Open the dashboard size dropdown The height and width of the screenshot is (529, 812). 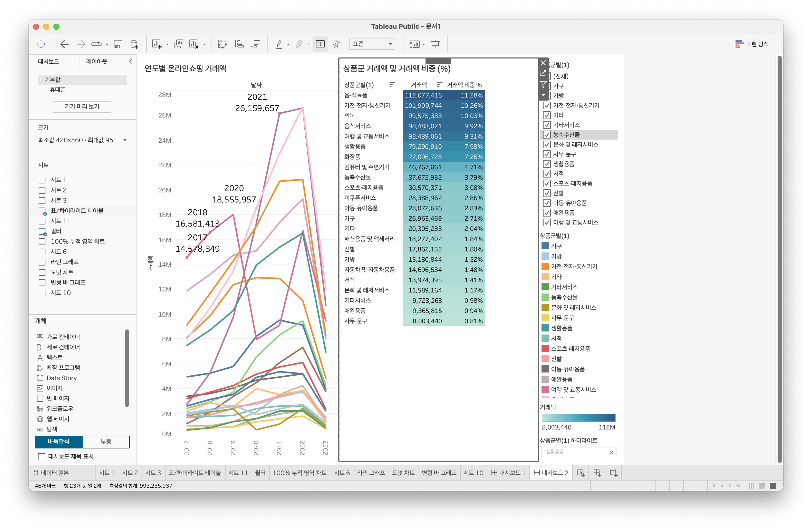coord(125,140)
